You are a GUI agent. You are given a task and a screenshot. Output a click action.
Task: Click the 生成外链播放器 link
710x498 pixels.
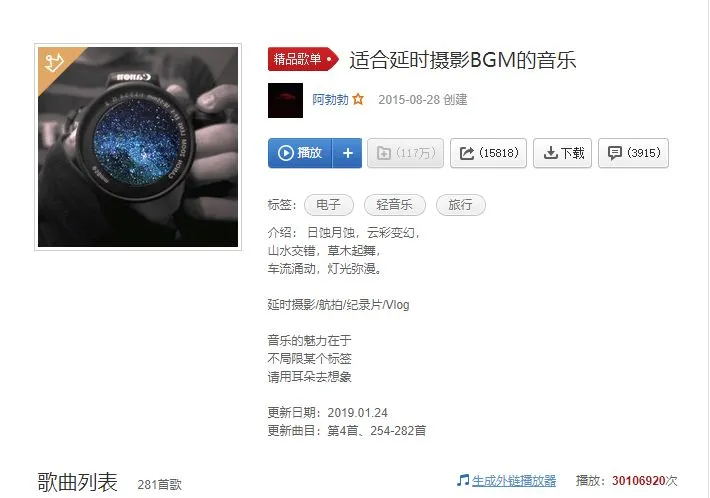pos(513,481)
